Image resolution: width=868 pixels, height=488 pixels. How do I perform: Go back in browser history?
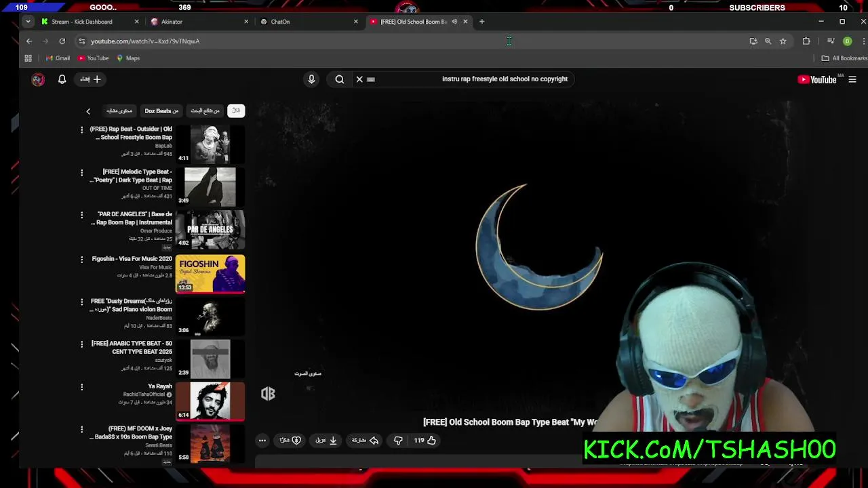pos(29,41)
